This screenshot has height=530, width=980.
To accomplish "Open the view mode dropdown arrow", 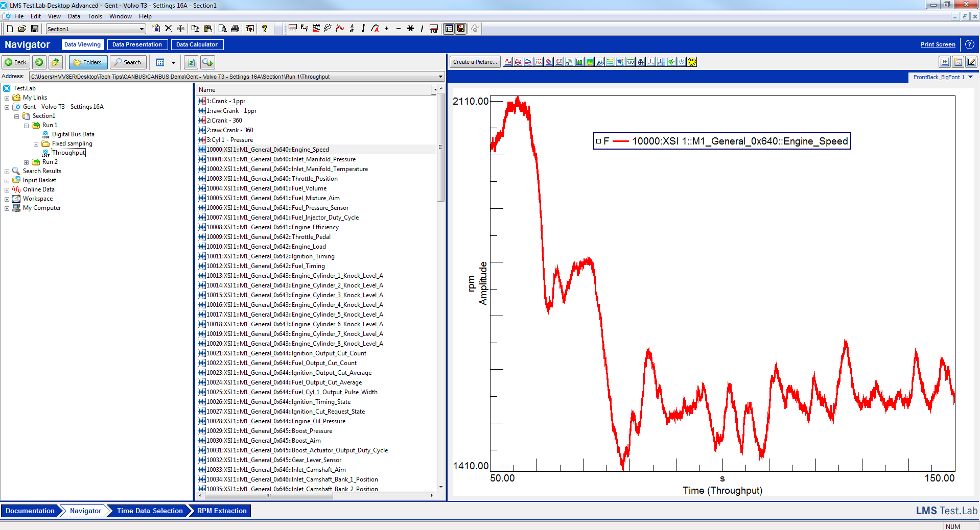I will (x=173, y=63).
